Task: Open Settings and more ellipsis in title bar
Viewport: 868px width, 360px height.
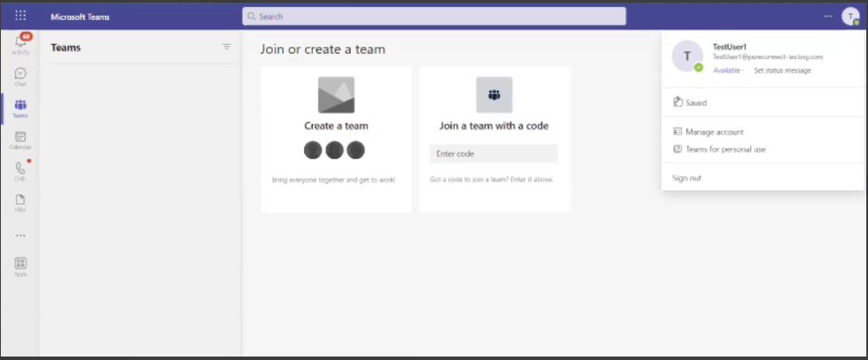Action: (x=829, y=16)
